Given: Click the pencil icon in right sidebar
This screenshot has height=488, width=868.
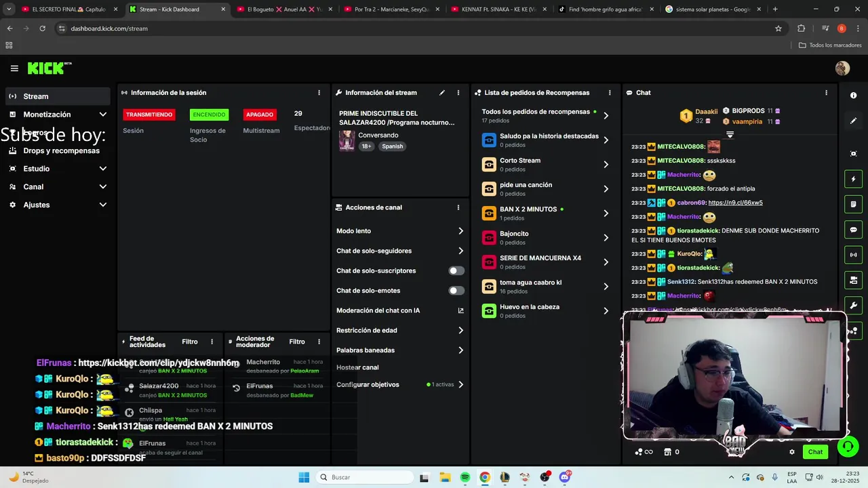Looking at the screenshot, I should tap(853, 121).
